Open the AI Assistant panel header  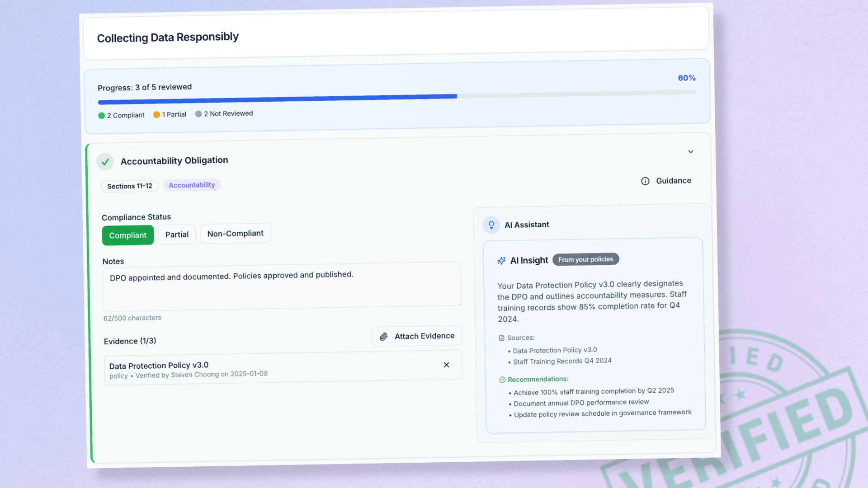(x=527, y=225)
